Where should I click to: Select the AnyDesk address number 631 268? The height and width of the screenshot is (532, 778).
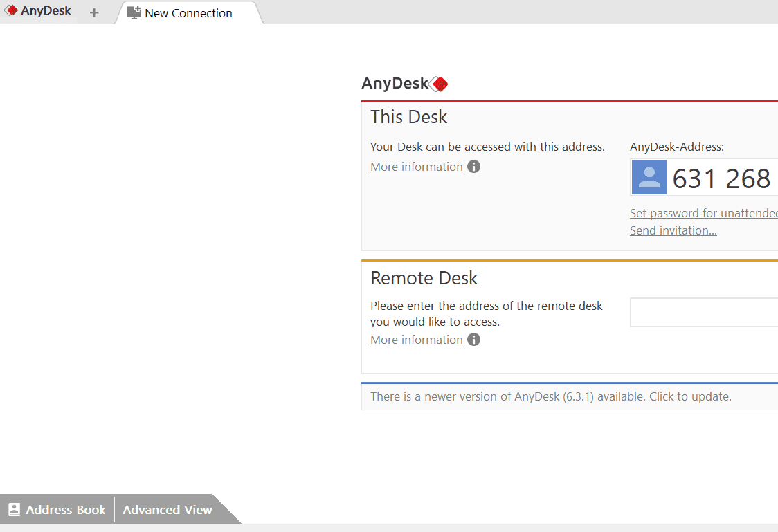coord(721,178)
